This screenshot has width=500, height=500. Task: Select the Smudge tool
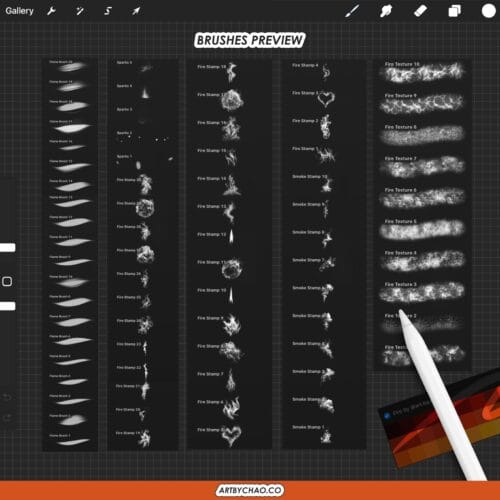[x=386, y=11]
